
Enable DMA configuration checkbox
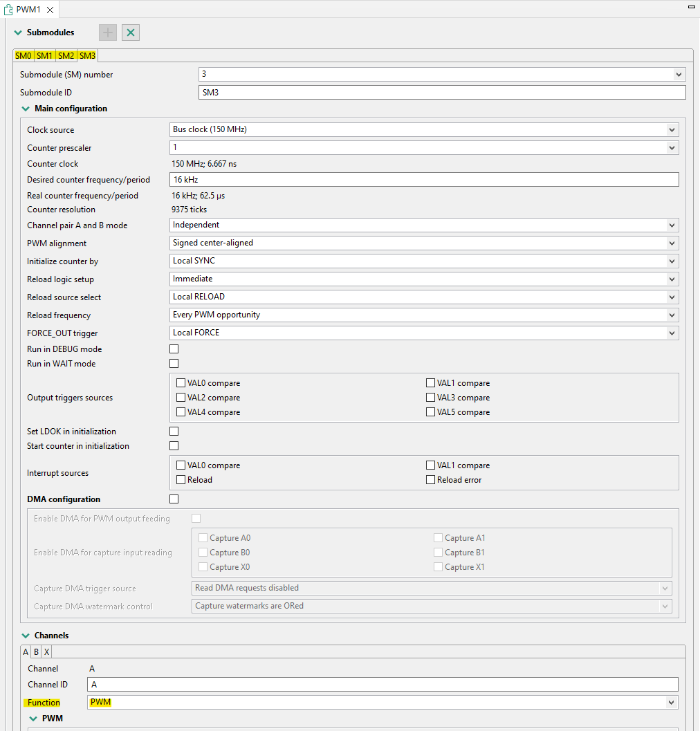point(174,499)
